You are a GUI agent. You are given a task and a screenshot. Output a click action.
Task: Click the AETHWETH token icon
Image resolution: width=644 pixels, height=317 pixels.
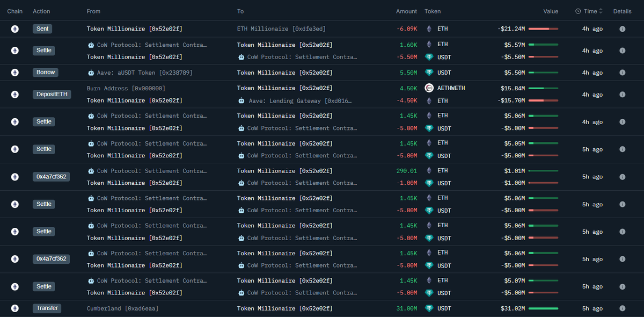click(429, 88)
